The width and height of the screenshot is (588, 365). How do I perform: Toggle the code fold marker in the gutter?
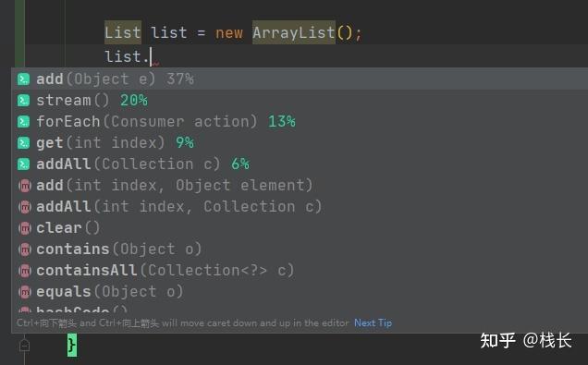pos(24,346)
